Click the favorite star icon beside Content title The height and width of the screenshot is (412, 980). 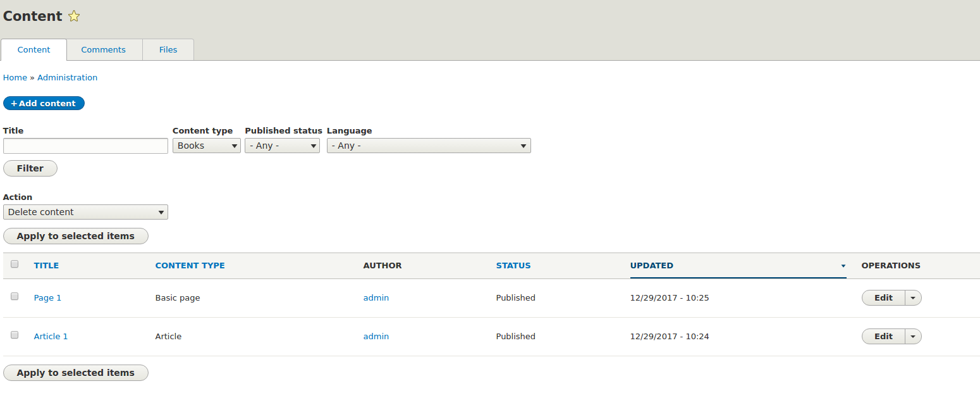point(74,16)
